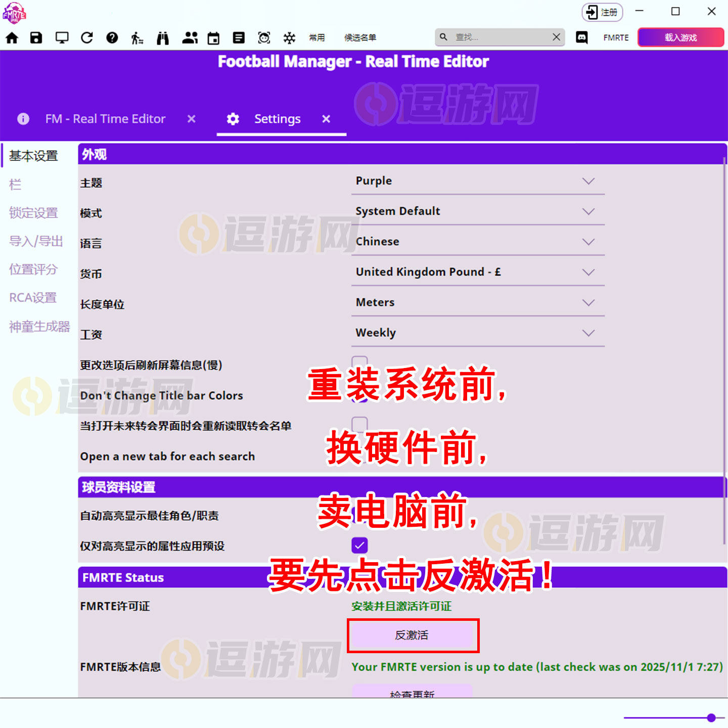Click the FMRTE Status section header
This screenshot has height=728, width=728.
pyautogui.click(x=402, y=577)
